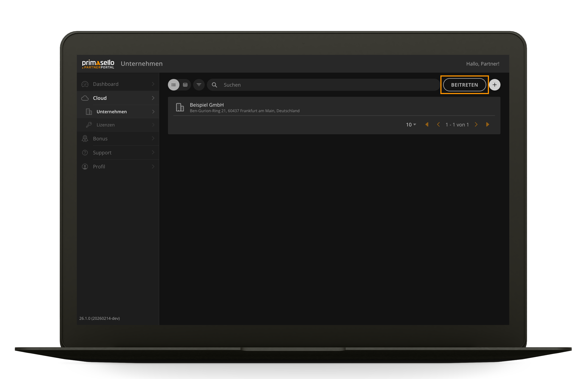The width and height of the screenshot is (588, 379).
Task: Click the plus button to add a company
Action: (495, 85)
